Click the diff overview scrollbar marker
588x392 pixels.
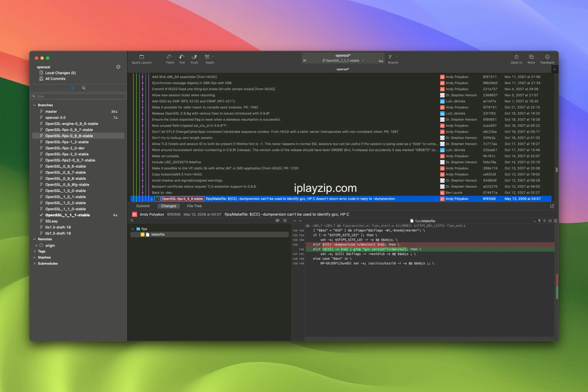tap(557, 287)
